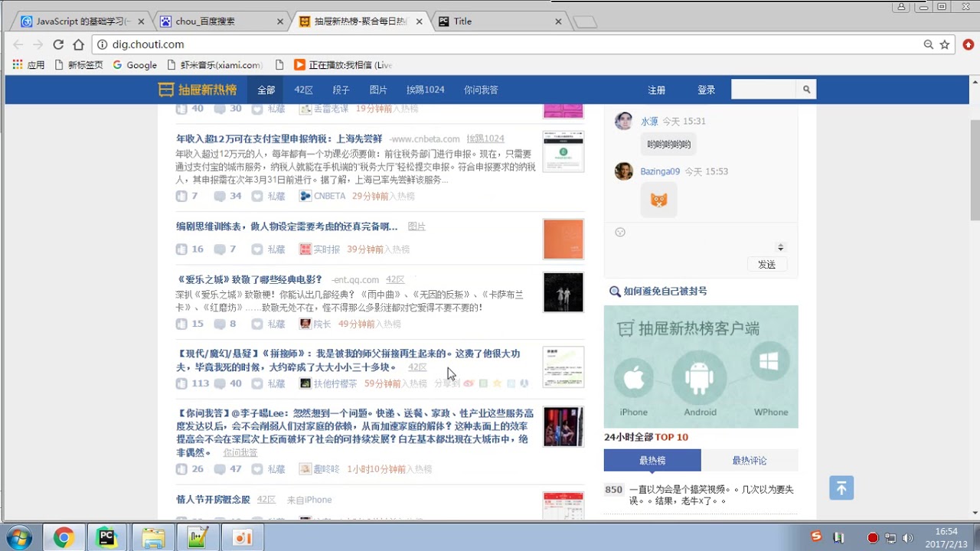Open comments for the 编剧思维训练表 post
Viewport: 980px width, 551px height.
point(225,249)
